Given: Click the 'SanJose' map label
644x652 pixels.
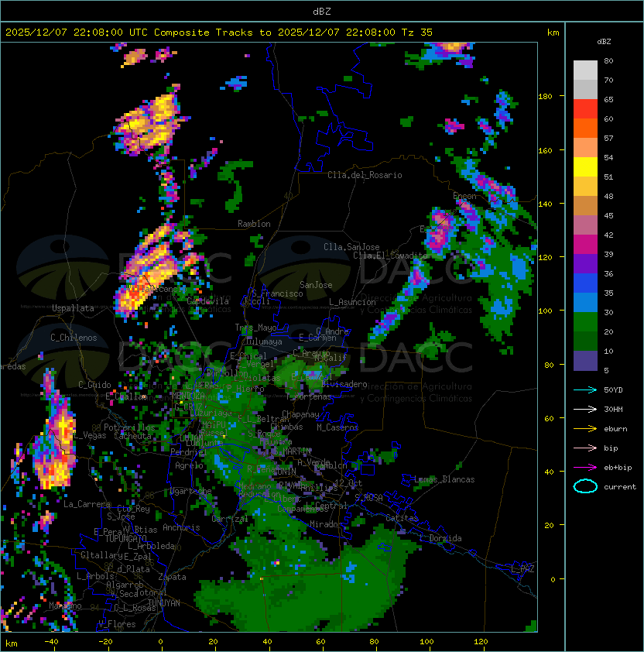Looking at the screenshot, I should point(316,285).
